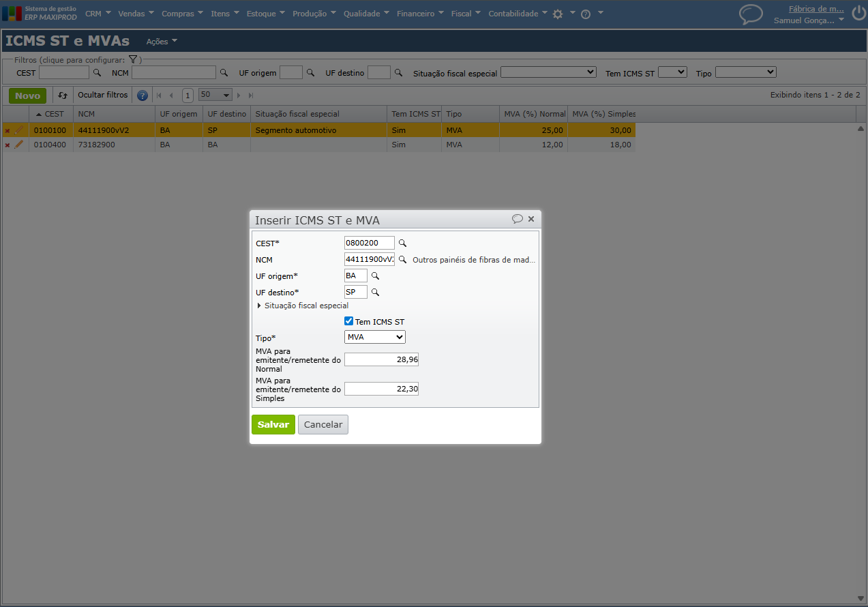Click UF origem input showing BA

click(x=356, y=276)
